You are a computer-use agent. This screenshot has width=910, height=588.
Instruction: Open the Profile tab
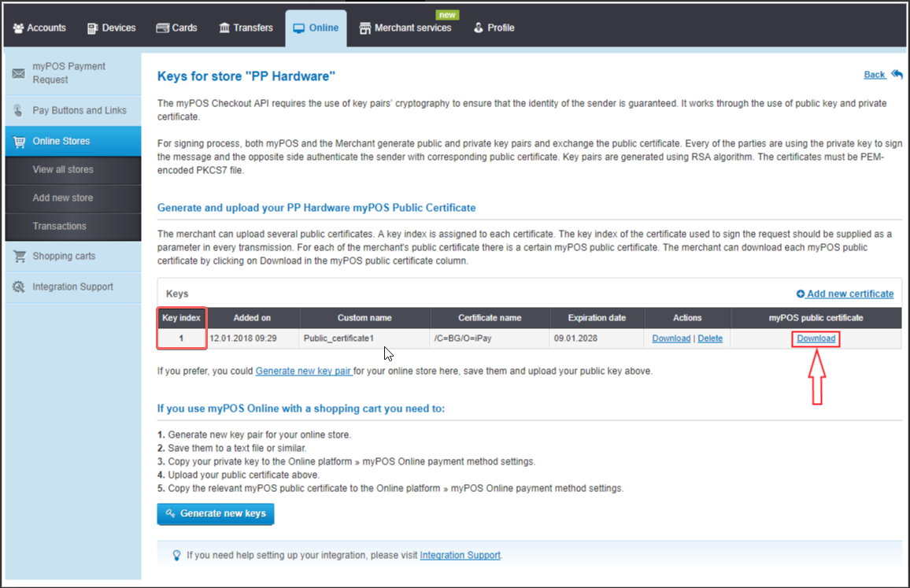494,28
